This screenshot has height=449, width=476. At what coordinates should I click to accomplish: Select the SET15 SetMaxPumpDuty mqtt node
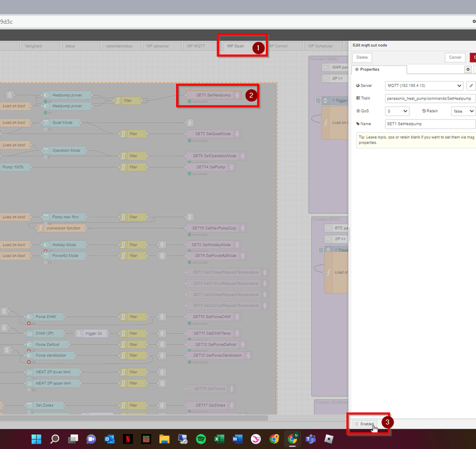[x=216, y=228]
